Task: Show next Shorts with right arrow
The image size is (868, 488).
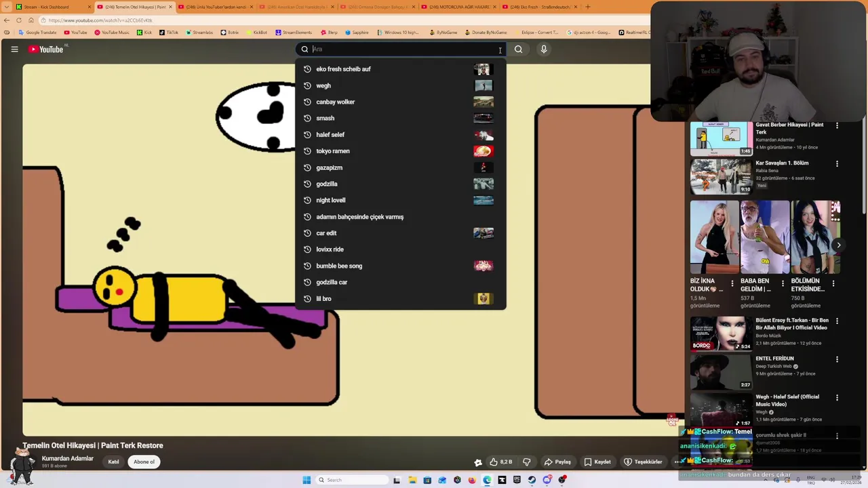Action: [838, 245]
